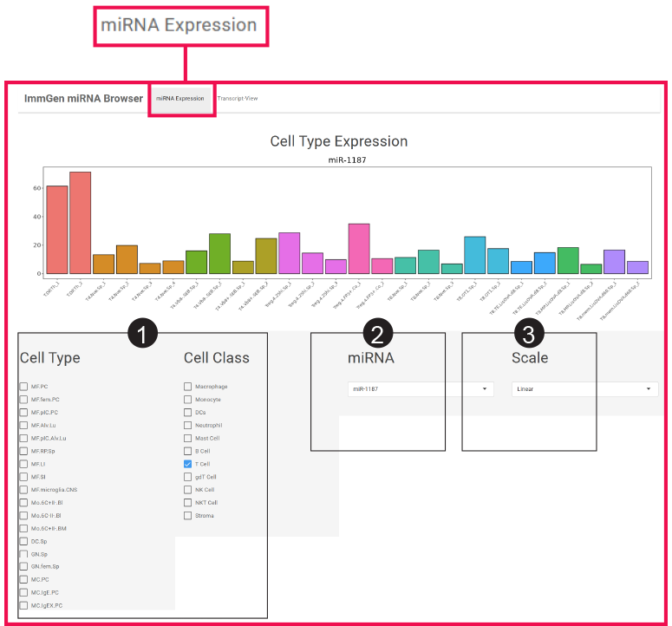Enable the Stroma cell class checkbox
The height and width of the screenshot is (626, 672).
pos(187,516)
